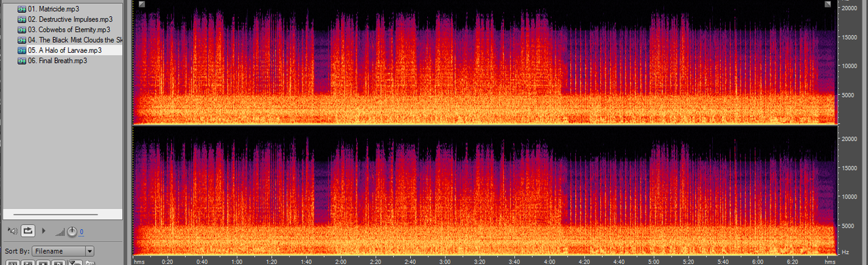Click the 1:40 mark on timeline

[x=306, y=261]
